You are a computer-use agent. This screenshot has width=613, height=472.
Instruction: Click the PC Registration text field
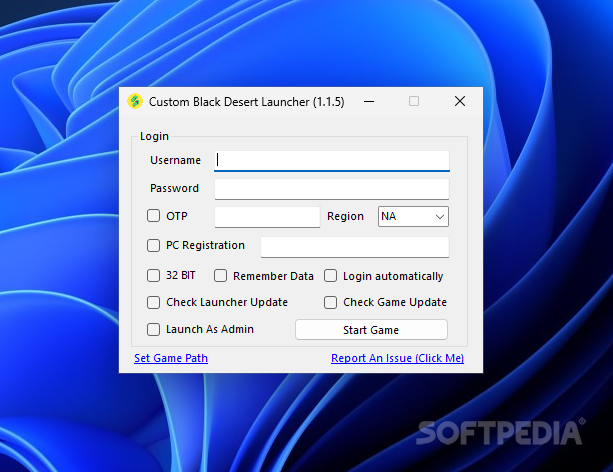tap(355, 247)
